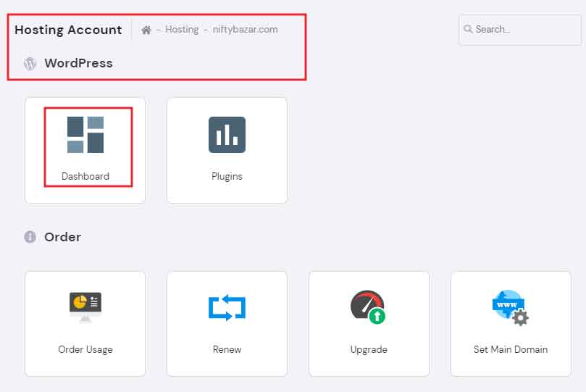Click the WordPress Dashboard tiles icon

point(85,135)
